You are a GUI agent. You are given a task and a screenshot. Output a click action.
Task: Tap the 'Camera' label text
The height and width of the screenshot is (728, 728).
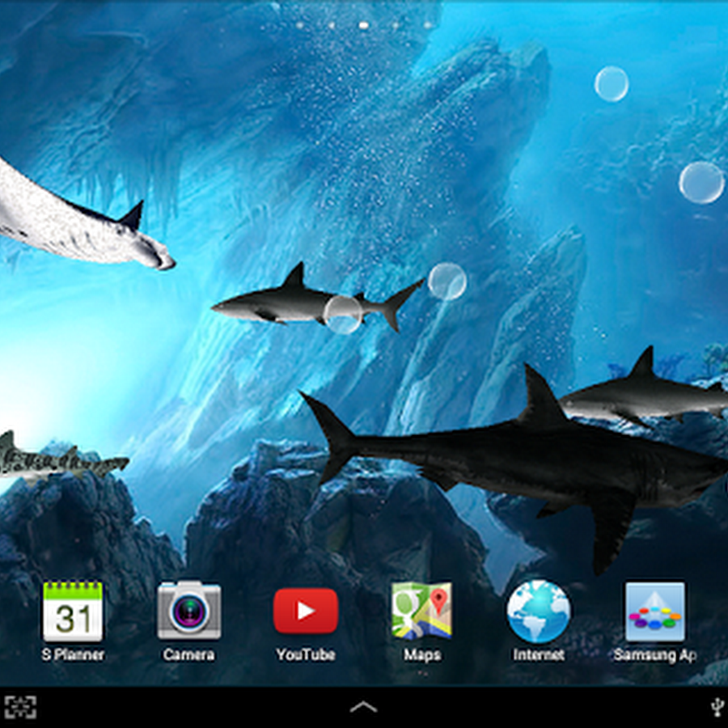click(188, 654)
